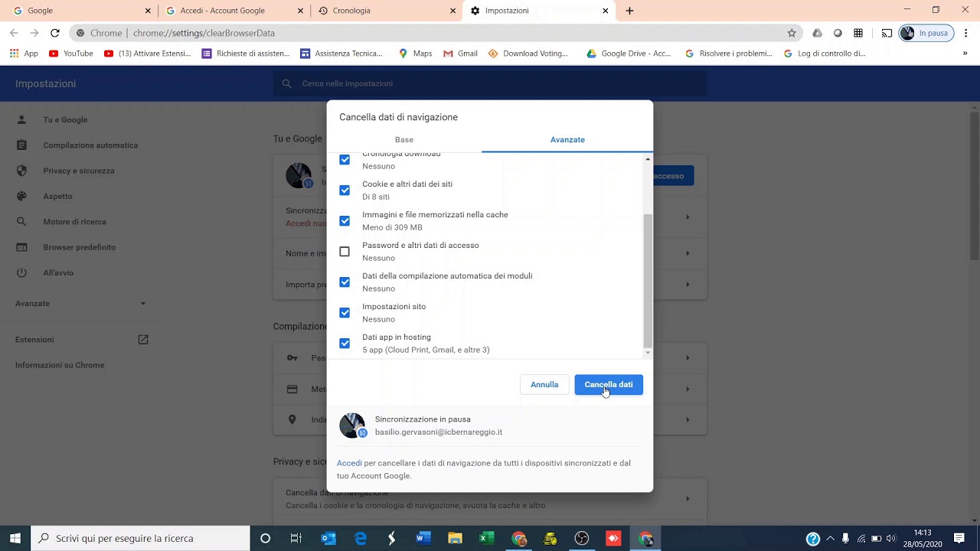Image resolution: width=980 pixels, height=551 pixels.
Task: Switch to the Accedi - Account Google tab
Action: pyautogui.click(x=234, y=11)
